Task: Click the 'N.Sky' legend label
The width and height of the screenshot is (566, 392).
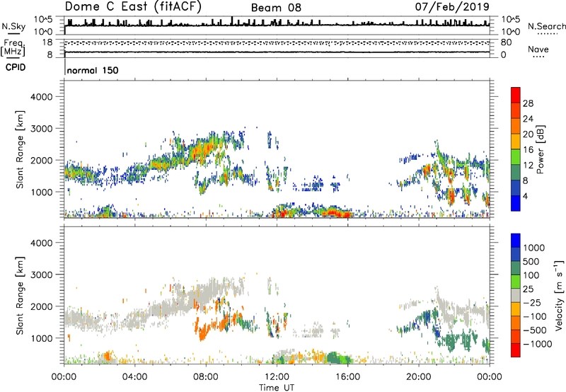Action: [13, 26]
